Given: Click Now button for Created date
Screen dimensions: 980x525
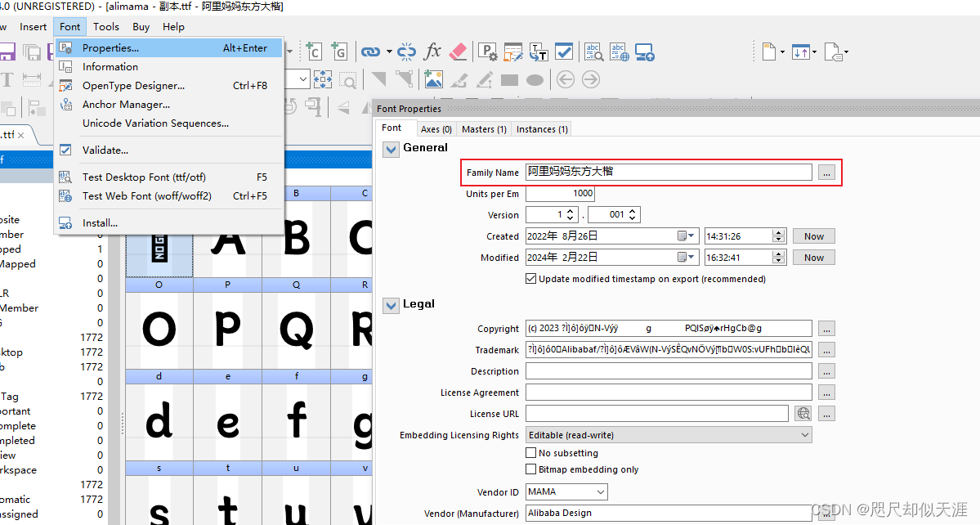Looking at the screenshot, I should point(814,236).
